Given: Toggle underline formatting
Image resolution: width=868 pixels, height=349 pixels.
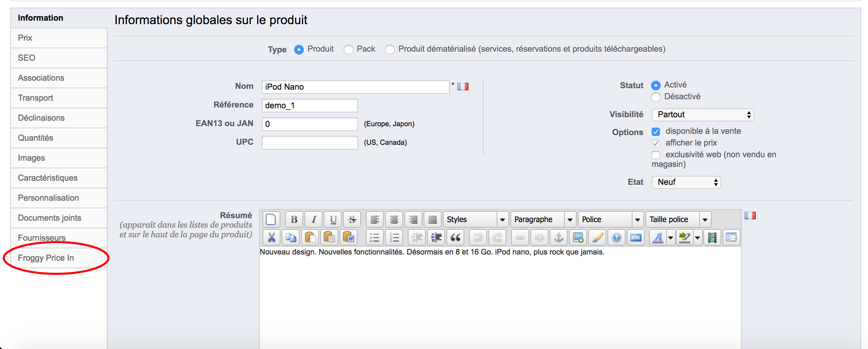Looking at the screenshot, I should [x=333, y=219].
